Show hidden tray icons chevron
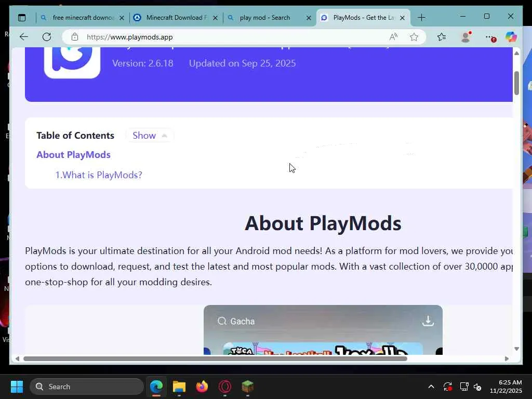The height and width of the screenshot is (399, 532). pos(431,387)
